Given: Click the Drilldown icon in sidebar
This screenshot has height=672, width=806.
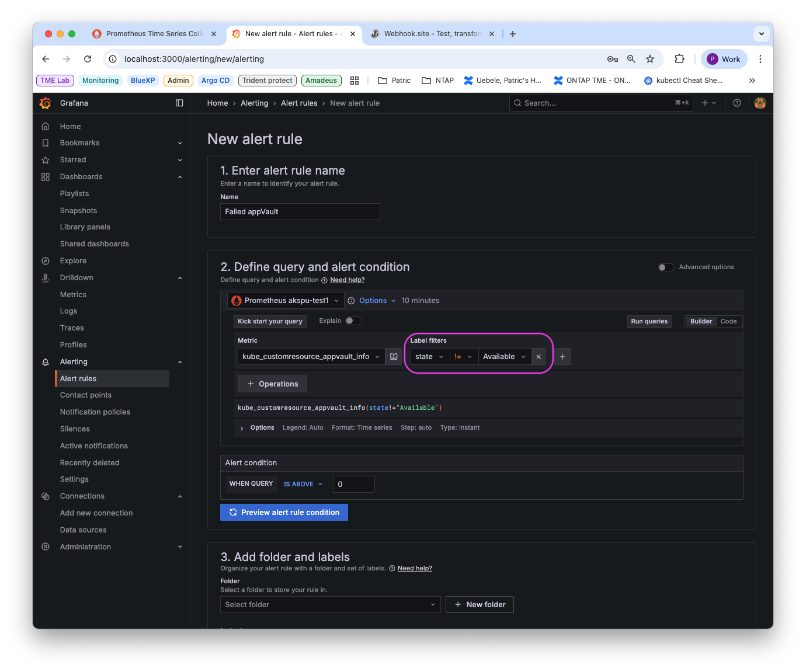Looking at the screenshot, I should pos(46,278).
